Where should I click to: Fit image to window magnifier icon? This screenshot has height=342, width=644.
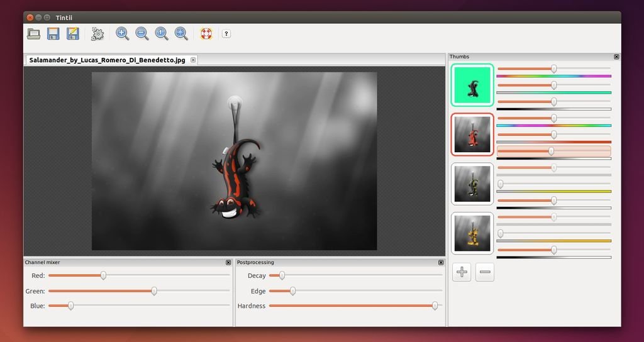181,33
